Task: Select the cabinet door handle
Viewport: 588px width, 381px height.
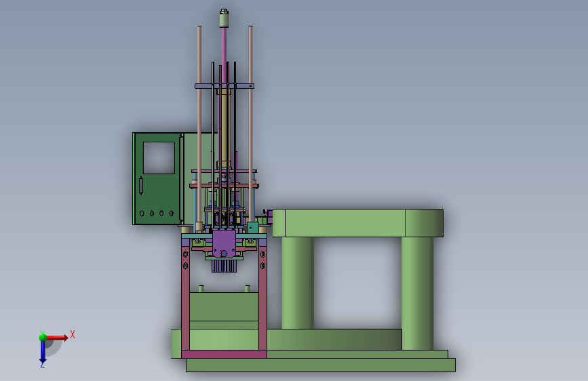Action: point(141,186)
